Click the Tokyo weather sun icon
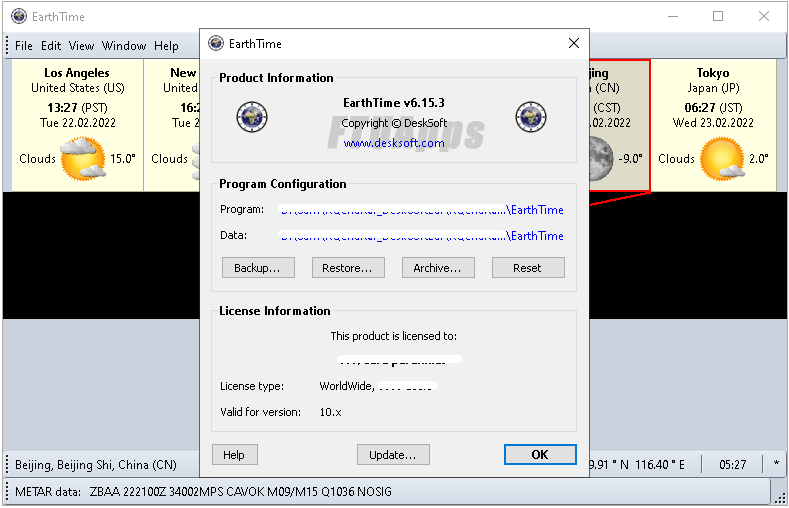This screenshot has height=508, width=789. [x=722, y=159]
